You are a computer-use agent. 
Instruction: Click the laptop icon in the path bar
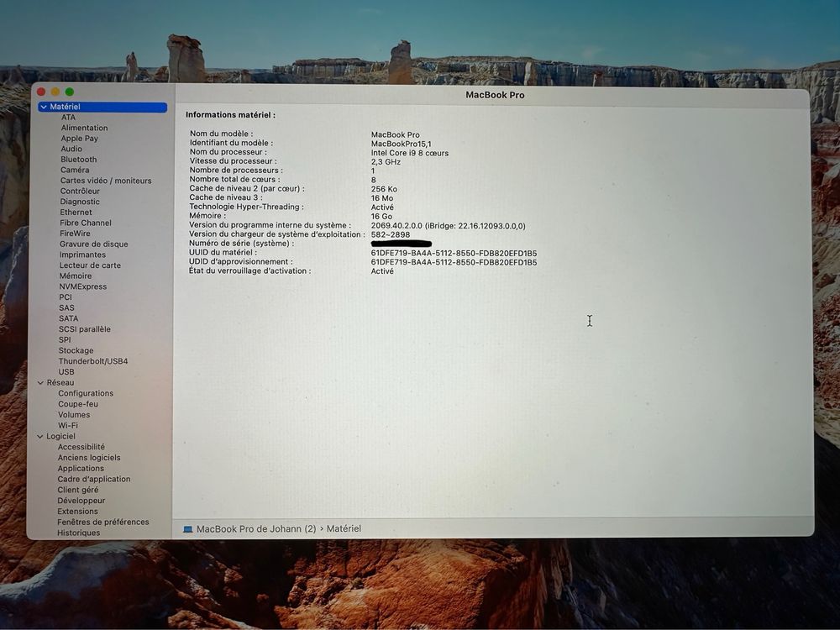coord(187,529)
